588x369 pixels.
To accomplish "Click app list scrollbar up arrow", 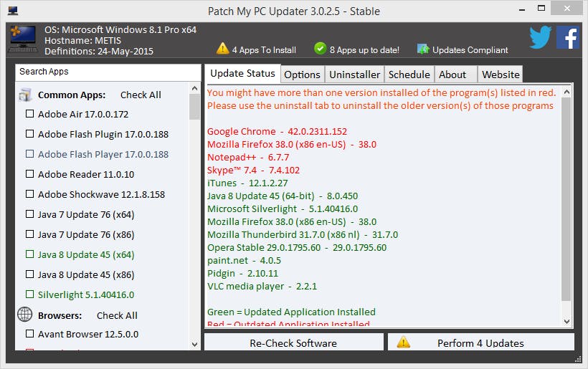I will point(194,88).
